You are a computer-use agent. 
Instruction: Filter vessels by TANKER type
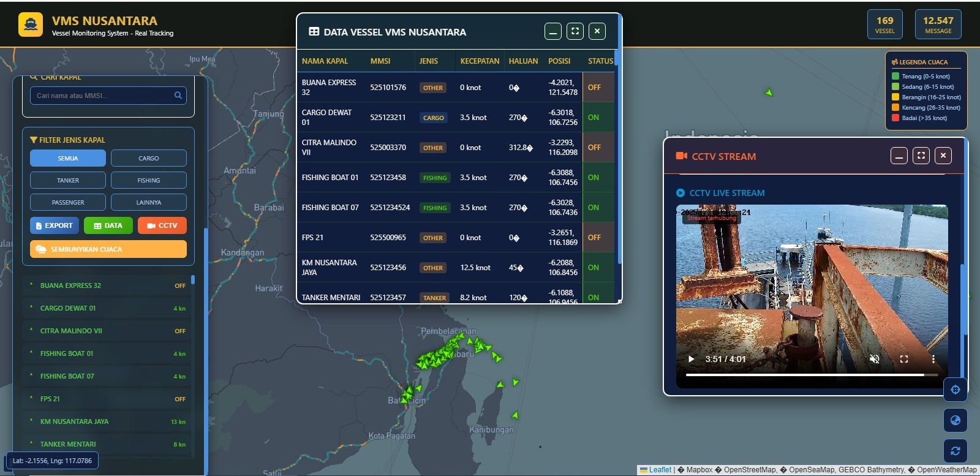coord(68,180)
